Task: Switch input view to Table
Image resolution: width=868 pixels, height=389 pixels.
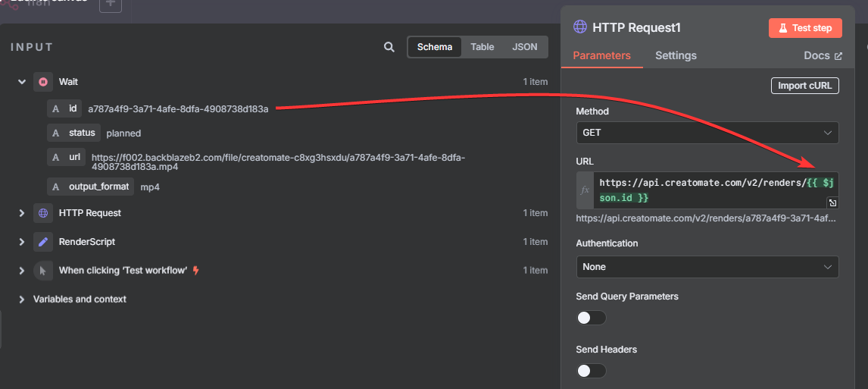Action: point(482,47)
